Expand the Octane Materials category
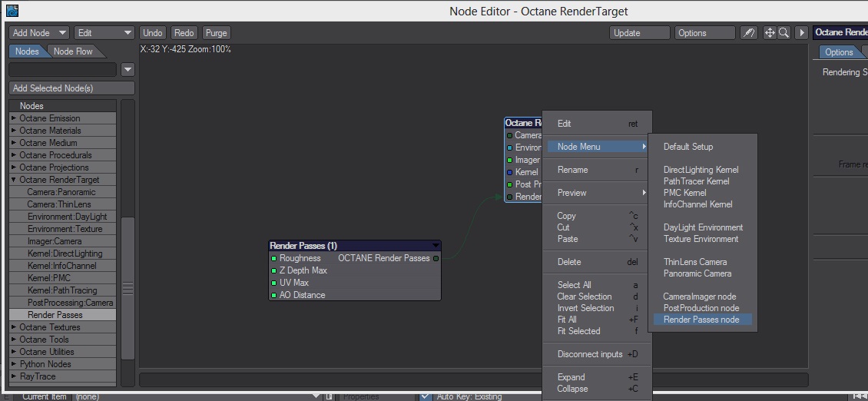868x401 pixels. tap(14, 130)
